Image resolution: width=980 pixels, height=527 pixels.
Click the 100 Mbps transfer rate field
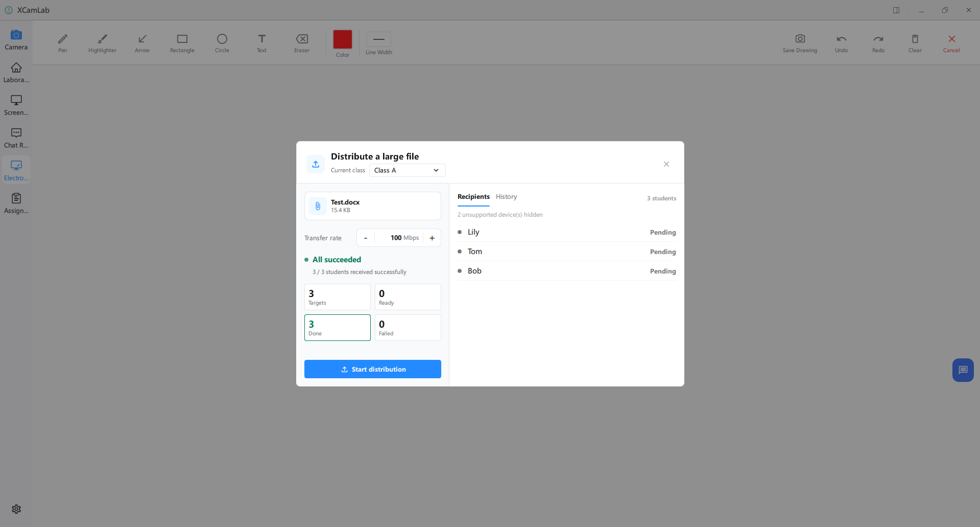point(399,238)
